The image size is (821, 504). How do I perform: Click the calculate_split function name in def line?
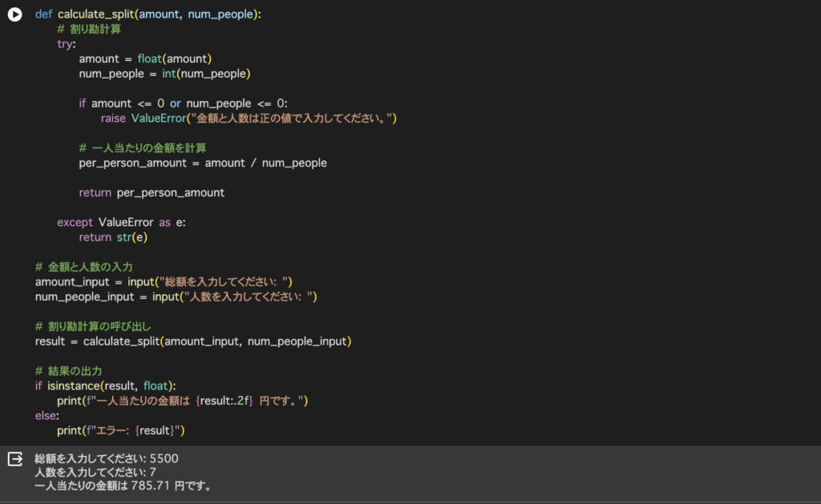(96, 14)
